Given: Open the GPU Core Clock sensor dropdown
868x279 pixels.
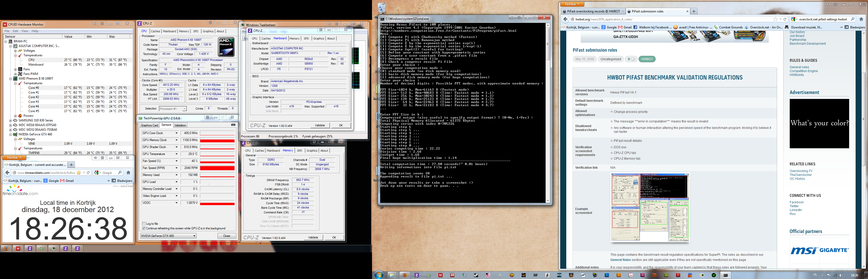Looking at the screenshot, I should 176,133.
